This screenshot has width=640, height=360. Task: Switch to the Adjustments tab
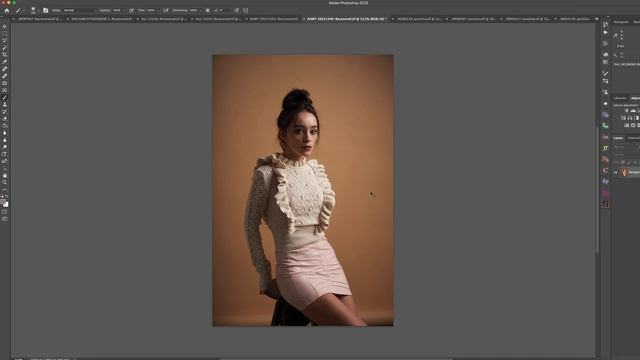[x=635, y=98]
